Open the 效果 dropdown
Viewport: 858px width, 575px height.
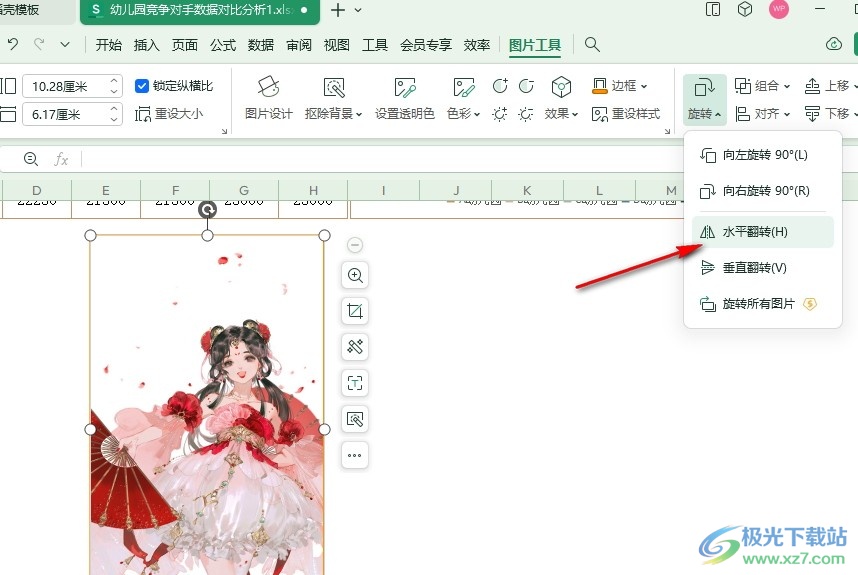561,97
